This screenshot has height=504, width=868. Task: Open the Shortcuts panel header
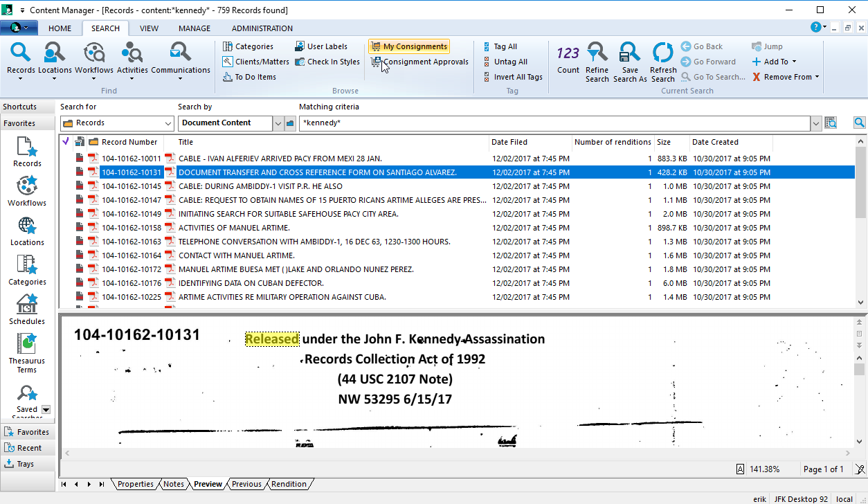pos(28,107)
